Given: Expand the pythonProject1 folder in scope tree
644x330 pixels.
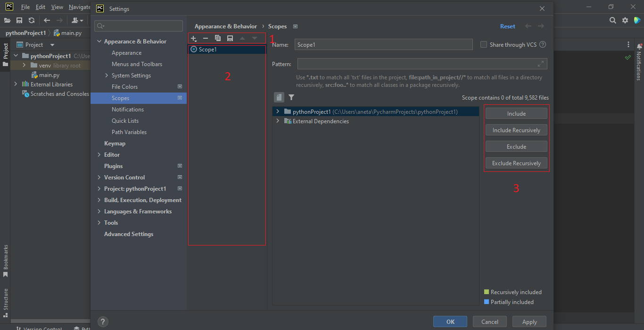Looking at the screenshot, I should pyautogui.click(x=277, y=112).
